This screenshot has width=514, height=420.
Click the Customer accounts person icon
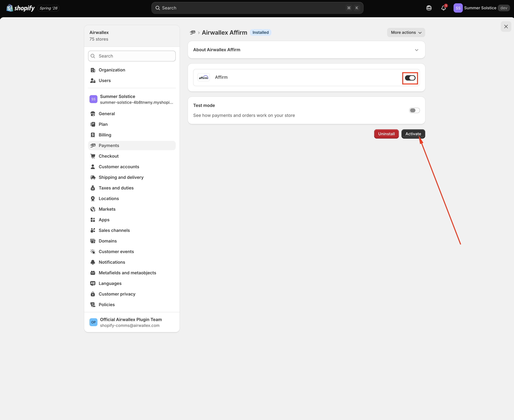[93, 167]
